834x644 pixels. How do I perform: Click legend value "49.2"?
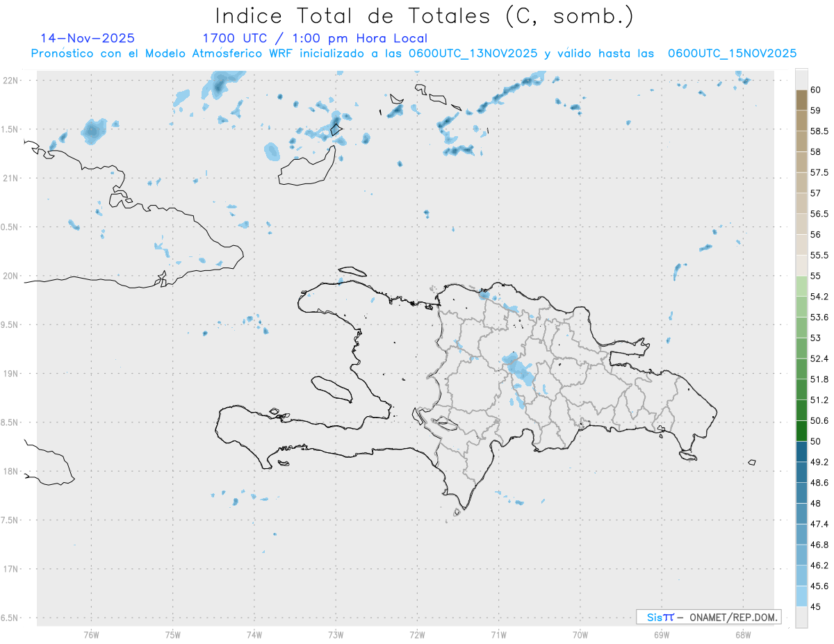(x=819, y=462)
